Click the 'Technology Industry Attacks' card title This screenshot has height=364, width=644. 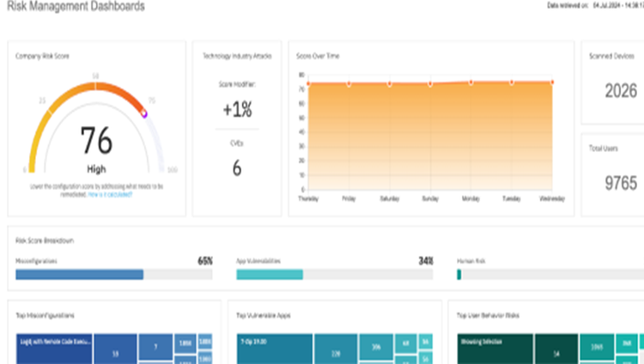coord(237,56)
